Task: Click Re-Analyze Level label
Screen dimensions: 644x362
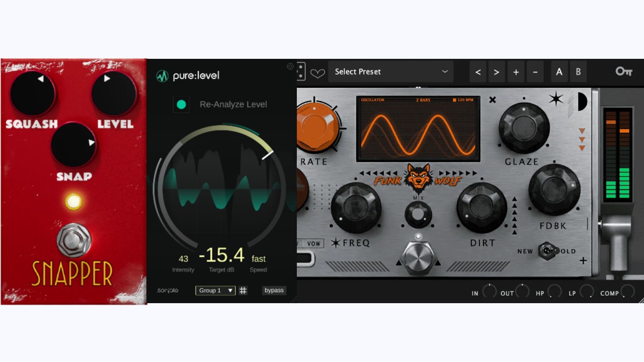Action: [233, 104]
